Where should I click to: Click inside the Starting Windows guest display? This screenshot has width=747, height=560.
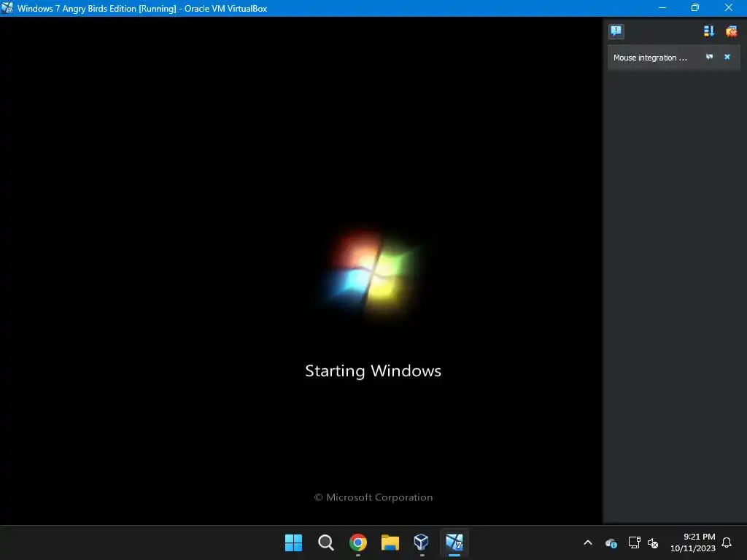(x=301, y=271)
